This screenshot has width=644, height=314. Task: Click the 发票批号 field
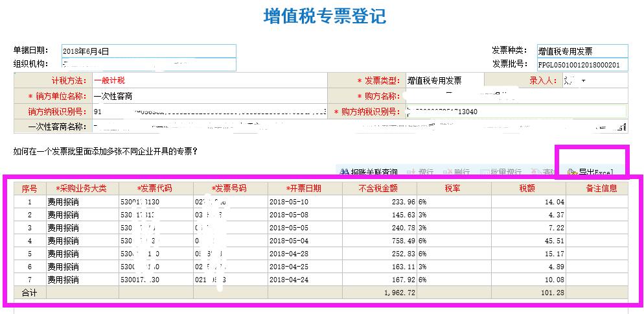click(x=582, y=65)
